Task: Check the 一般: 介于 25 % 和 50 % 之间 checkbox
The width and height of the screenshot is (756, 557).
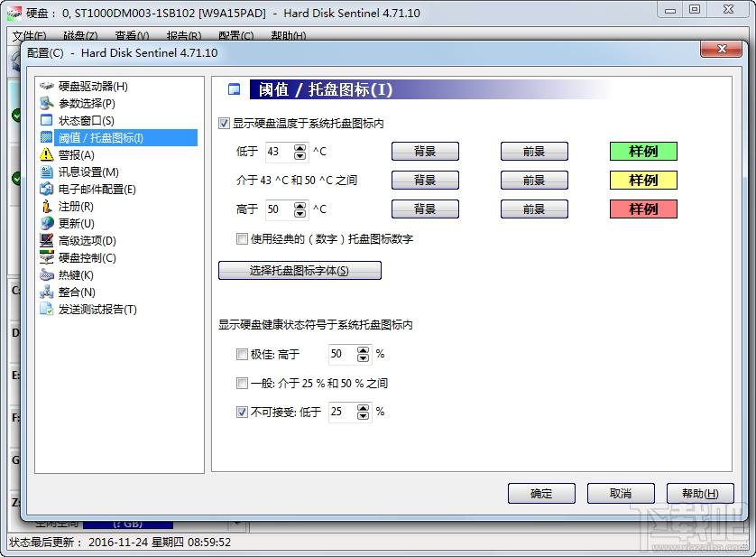Action: pyautogui.click(x=242, y=384)
